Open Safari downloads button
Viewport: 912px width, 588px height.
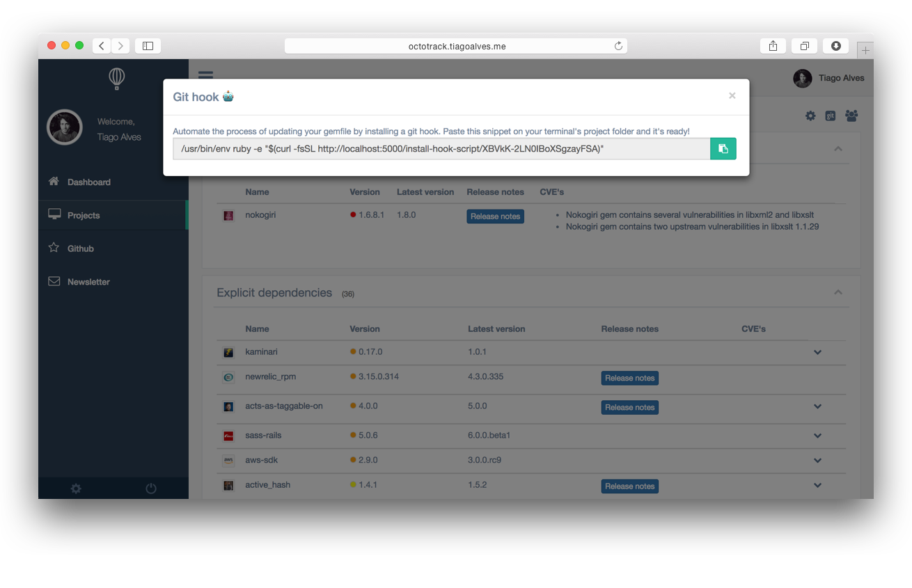(x=835, y=46)
